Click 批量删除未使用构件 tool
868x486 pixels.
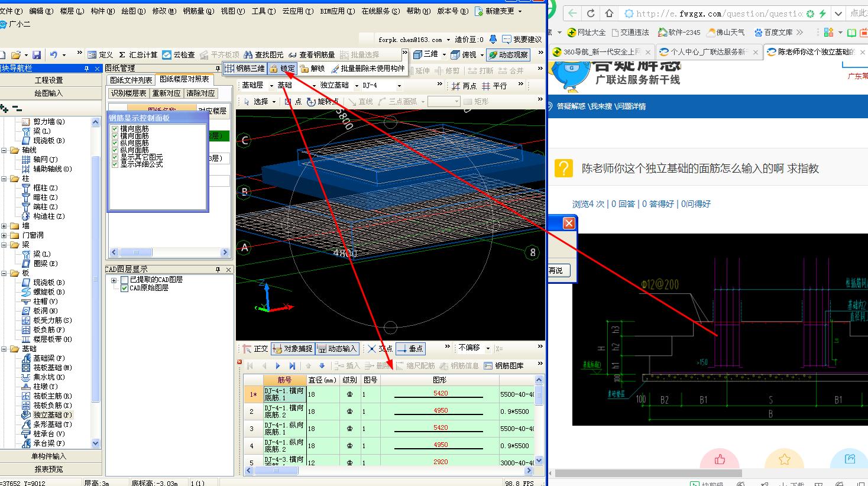[368, 69]
